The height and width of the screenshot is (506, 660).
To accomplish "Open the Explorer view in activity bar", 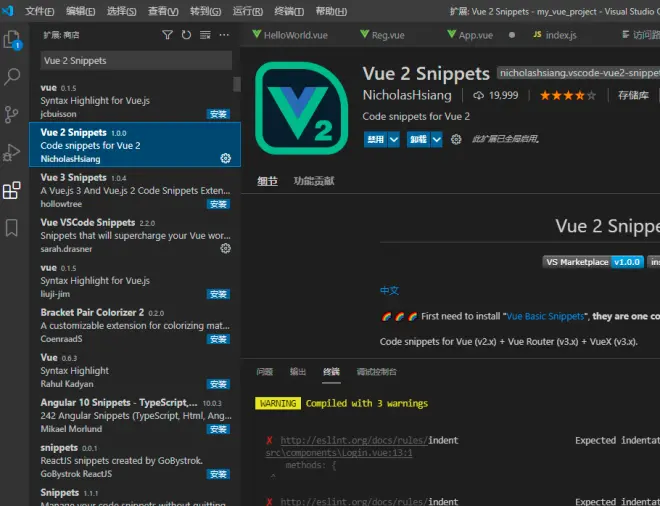I will [12, 40].
